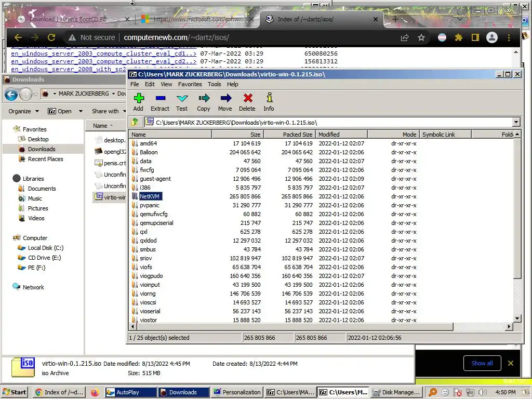Open the Chrome side panel icon
The height and width of the screenshot is (399, 532).
475,37
